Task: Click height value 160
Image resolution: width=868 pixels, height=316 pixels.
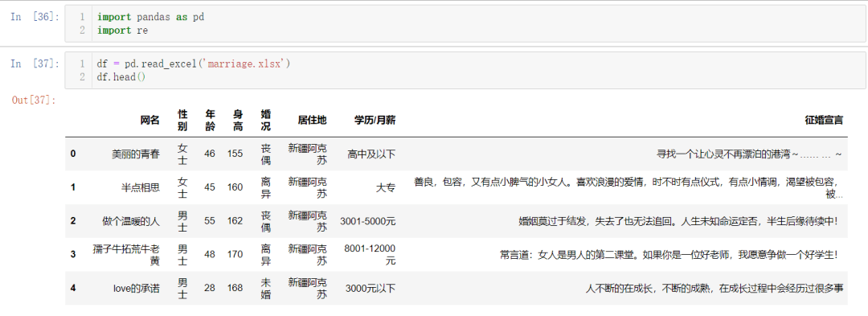Action: coord(235,187)
